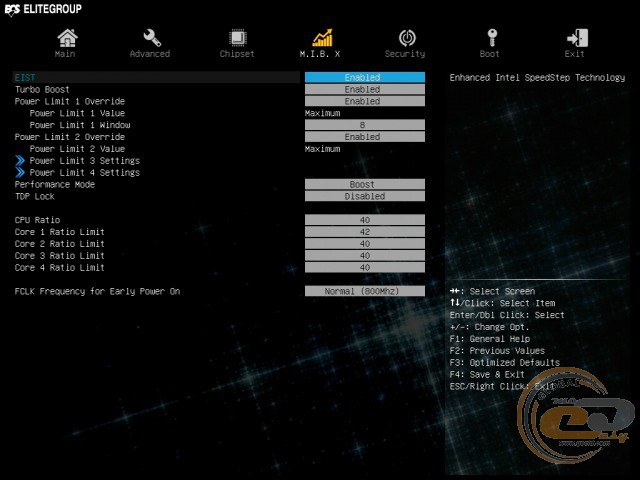The image size is (640, 480).
Task: Select the M.I.B. X chart icon
Action: point(322,38)
